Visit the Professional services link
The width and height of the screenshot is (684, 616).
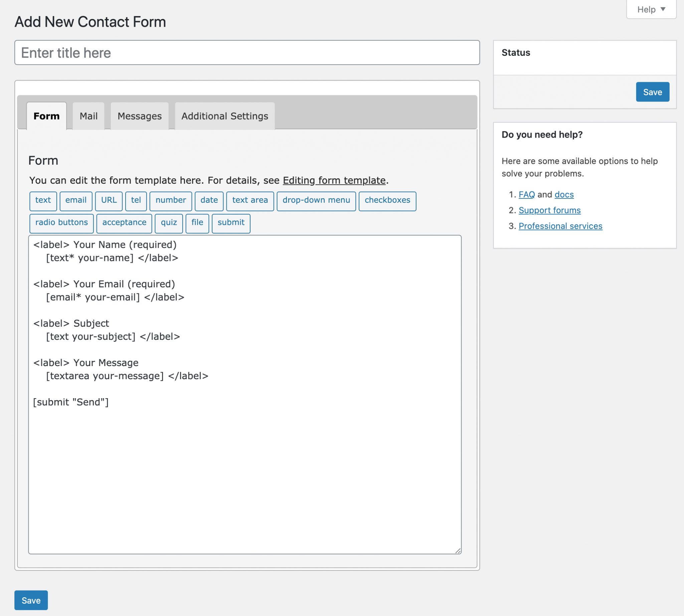pos(560,226)
